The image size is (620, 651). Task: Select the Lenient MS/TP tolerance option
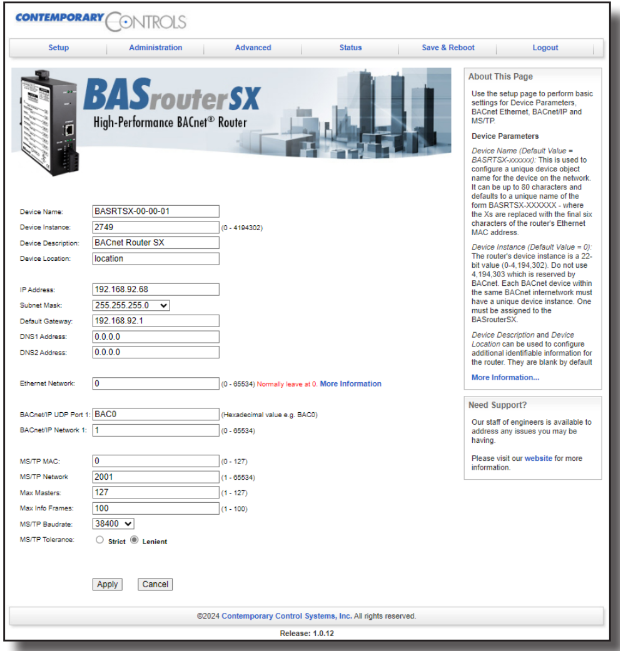point(135,540)
